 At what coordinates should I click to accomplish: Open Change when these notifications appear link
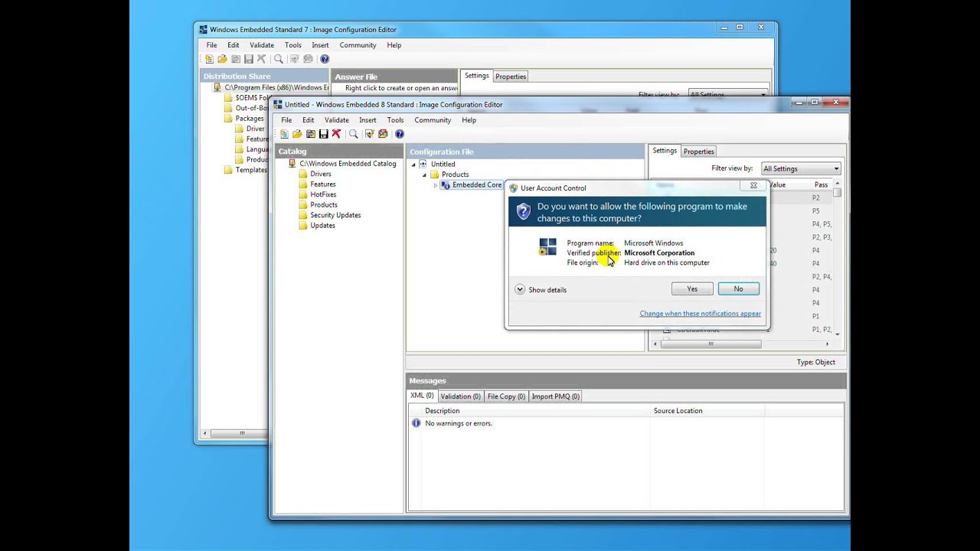point(701,313)
